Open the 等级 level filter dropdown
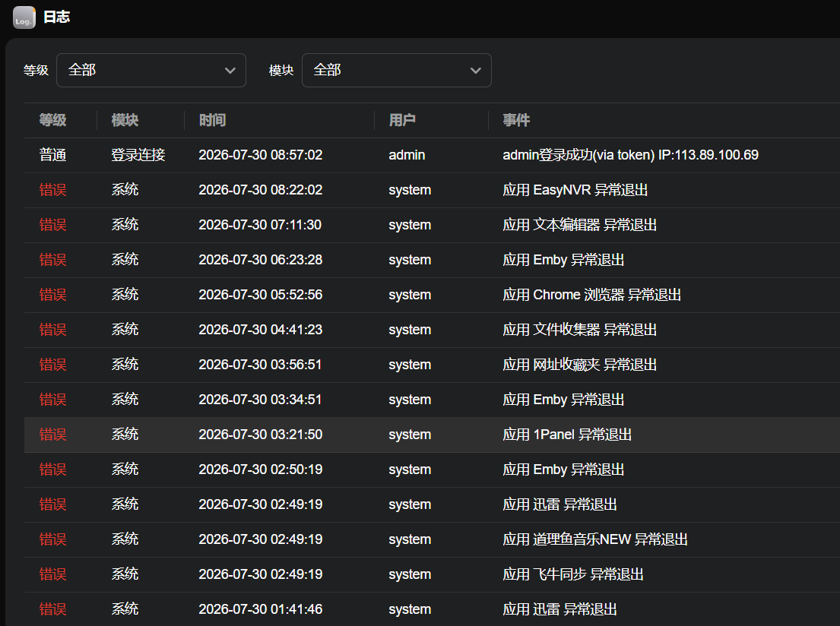 [151, 70]
